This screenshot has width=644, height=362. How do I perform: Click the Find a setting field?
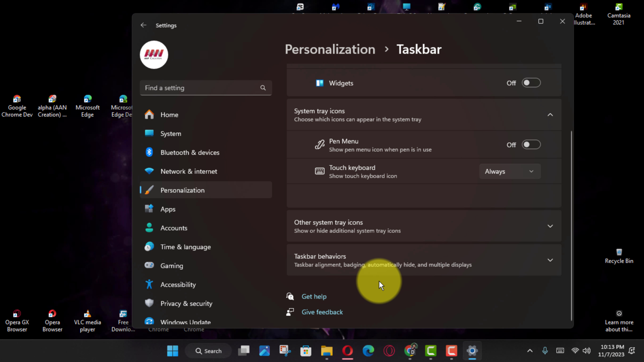click(201, 88)
